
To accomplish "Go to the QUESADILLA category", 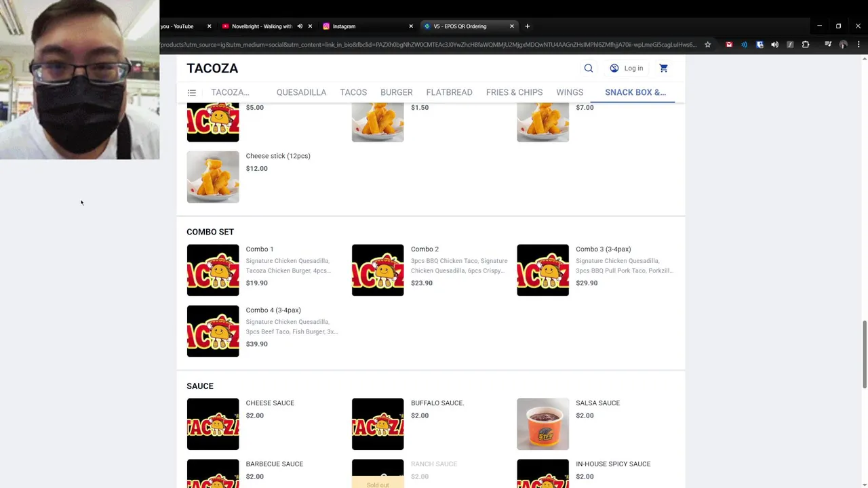I will point(301,92).
